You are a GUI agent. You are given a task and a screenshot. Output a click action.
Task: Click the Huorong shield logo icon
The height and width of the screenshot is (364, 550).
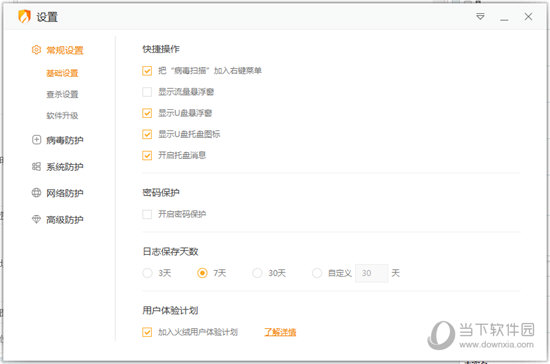coord(25,16)
